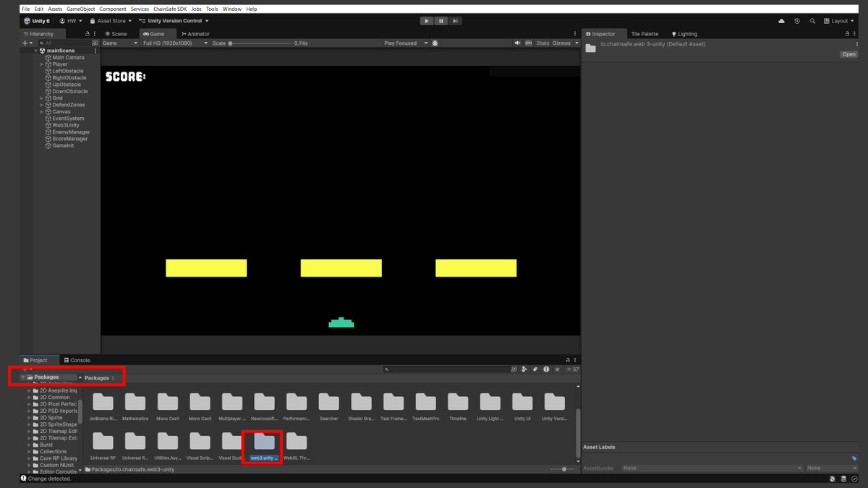This screenshot has width=868, height=488.
Task: Expand the 2D Sprite folder in Project tree
Action: point(30,418)
